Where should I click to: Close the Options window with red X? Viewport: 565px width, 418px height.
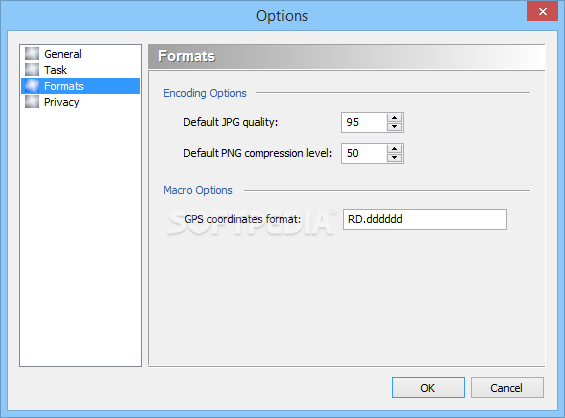(x=542, y=11)
